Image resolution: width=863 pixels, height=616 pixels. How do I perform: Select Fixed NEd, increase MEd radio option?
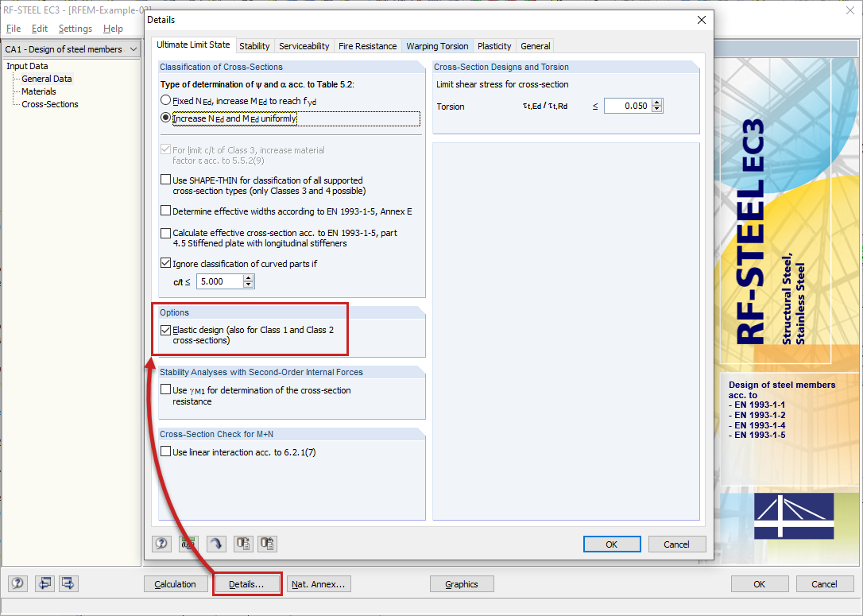[165, 101]
